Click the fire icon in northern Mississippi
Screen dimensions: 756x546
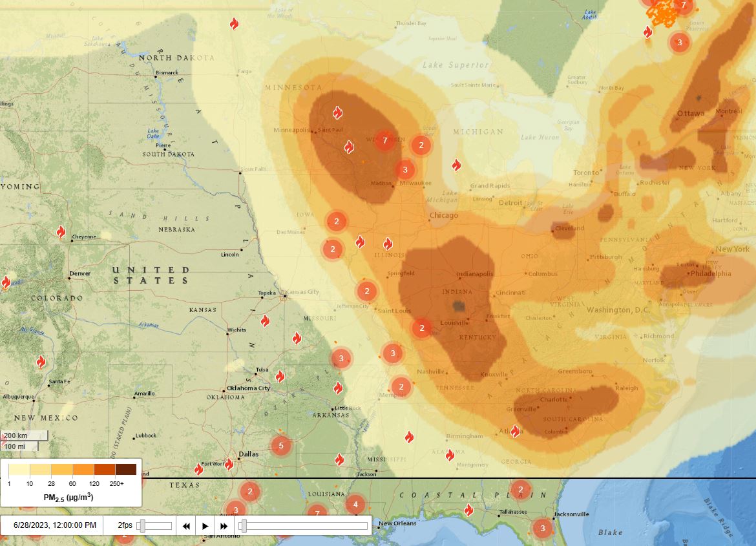(409, 437)
